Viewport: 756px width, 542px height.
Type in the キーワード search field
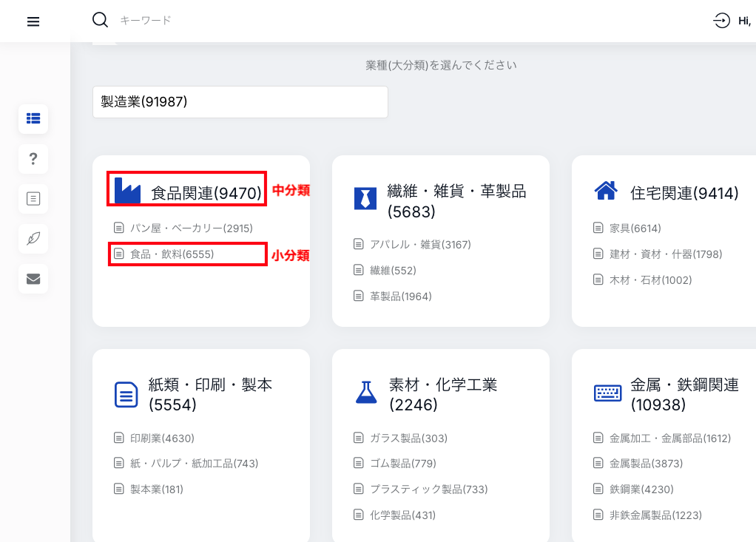click(x=296, y=21)
